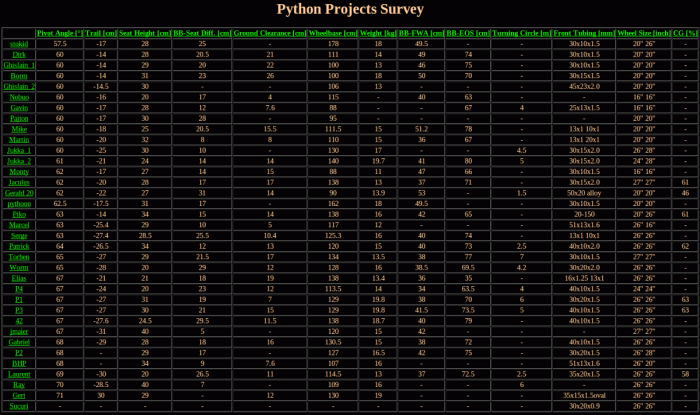The width and height of the screenshot is (700, 415).
Task: Open the Nobuo project link
Action: (x=19, y=97)
